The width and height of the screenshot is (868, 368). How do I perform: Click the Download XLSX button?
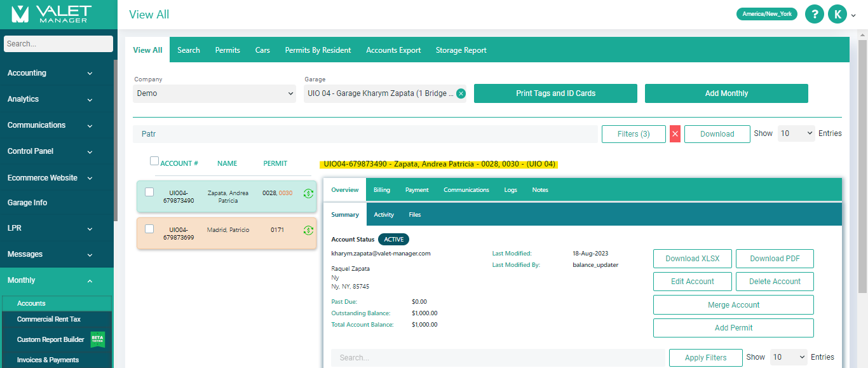click(x=692, y=259)
